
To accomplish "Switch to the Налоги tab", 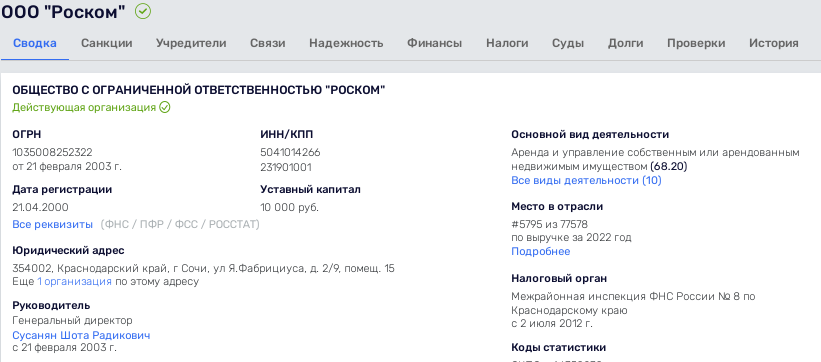I will pyautogui.click(x=507, y=43).
